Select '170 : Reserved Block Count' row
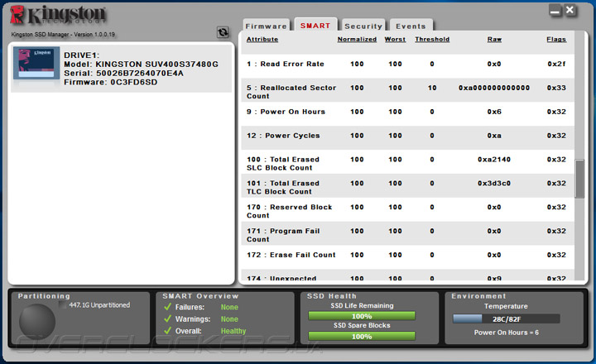 [407, 211]
